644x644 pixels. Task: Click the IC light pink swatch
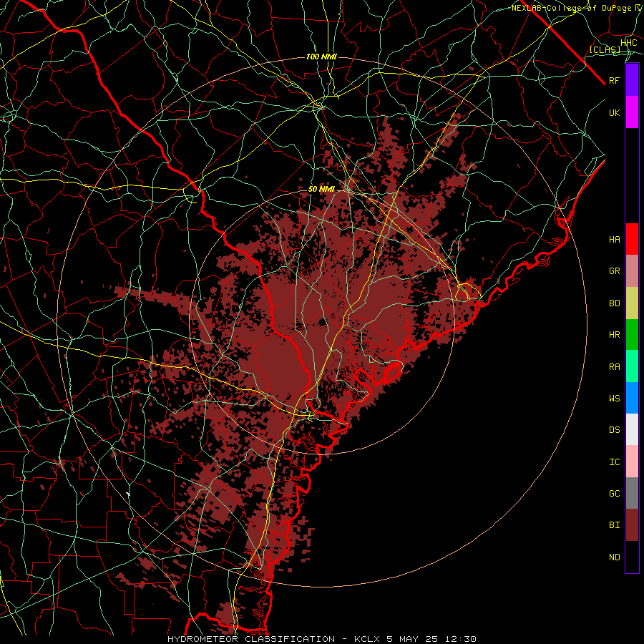[x=632, y=462]
